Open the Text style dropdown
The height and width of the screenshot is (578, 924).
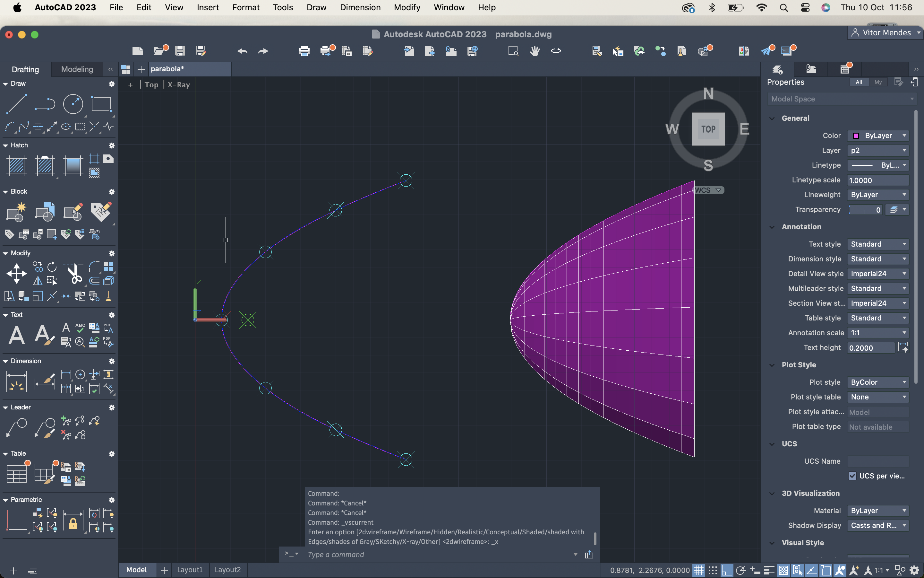[x=878, y=244]
